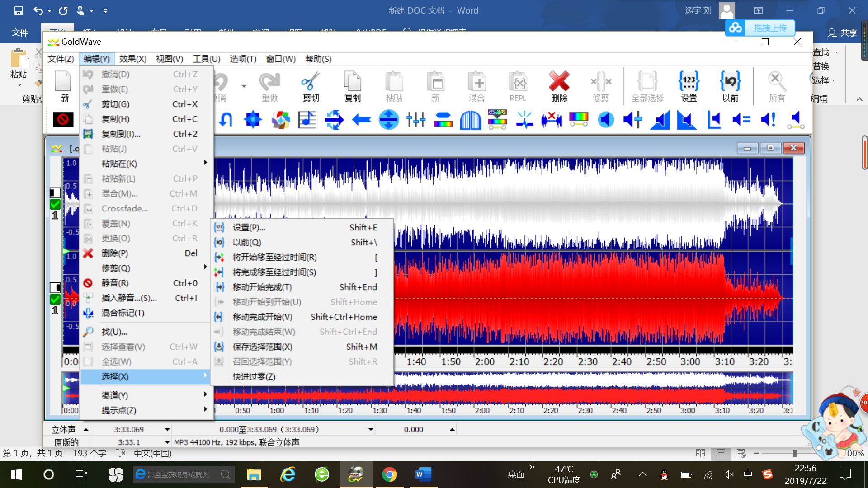Toggle the left channel select box above first checkmark
The width and height of the screenshot is (868, 488).
click(x=55, y=193)
